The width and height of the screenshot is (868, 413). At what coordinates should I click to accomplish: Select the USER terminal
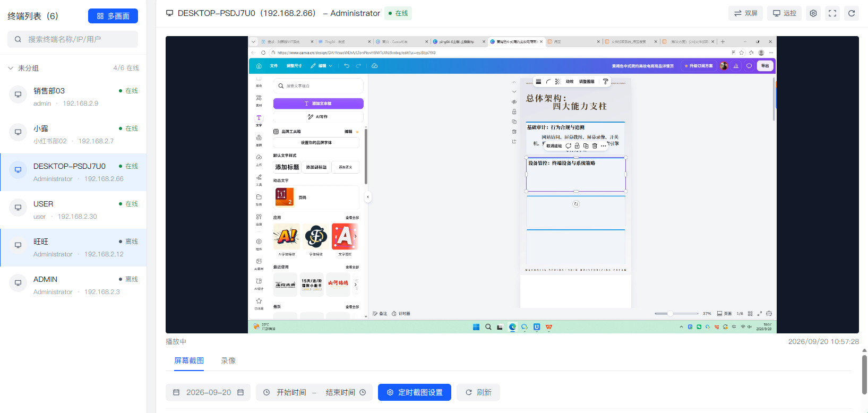click(x=73, y=210)
